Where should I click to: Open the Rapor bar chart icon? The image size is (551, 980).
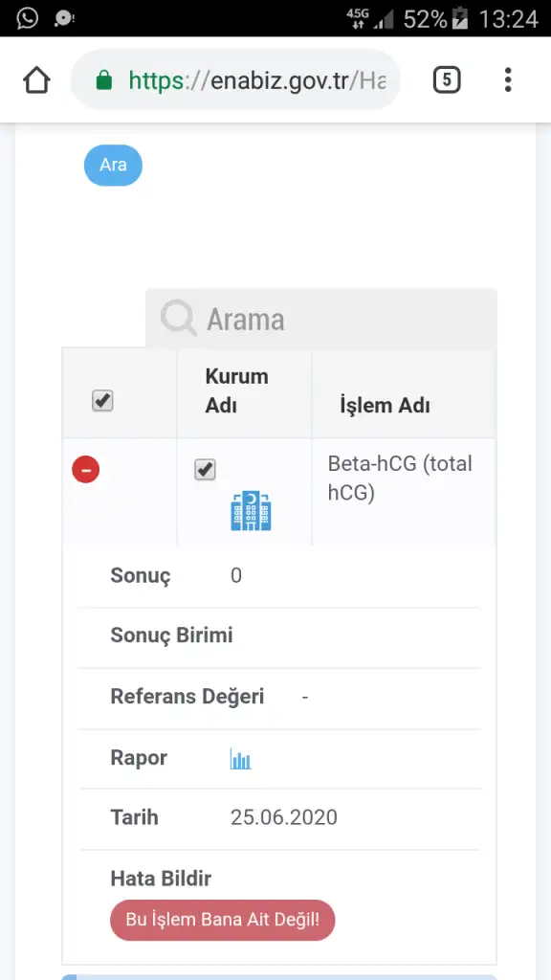click(240, 759)
